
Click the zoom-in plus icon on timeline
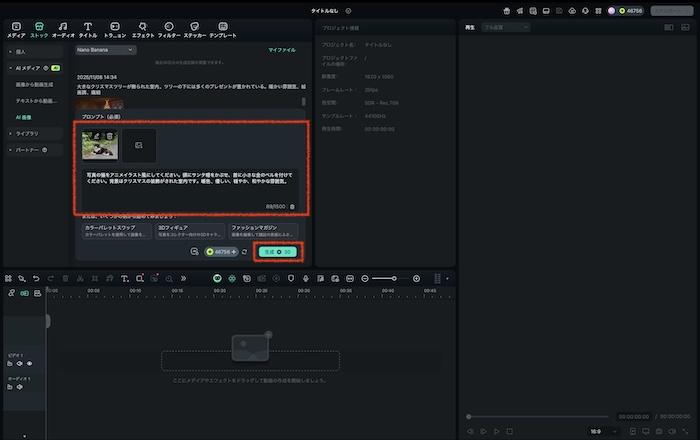[x=417, y=278]
